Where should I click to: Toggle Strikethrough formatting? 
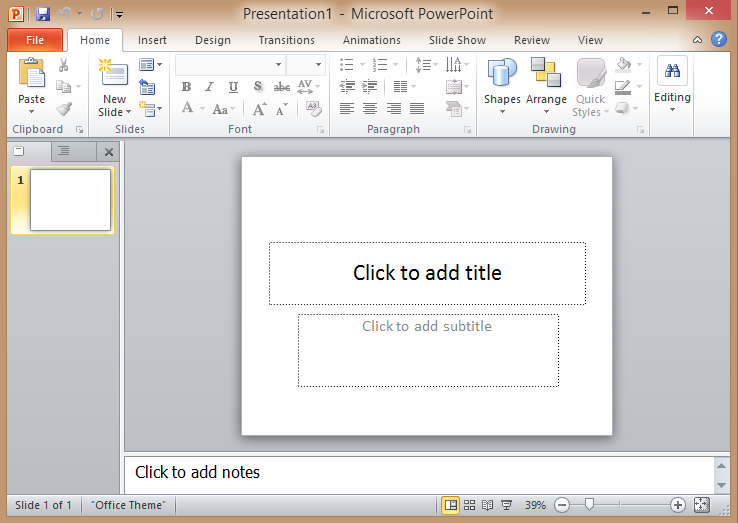[281, 87]
